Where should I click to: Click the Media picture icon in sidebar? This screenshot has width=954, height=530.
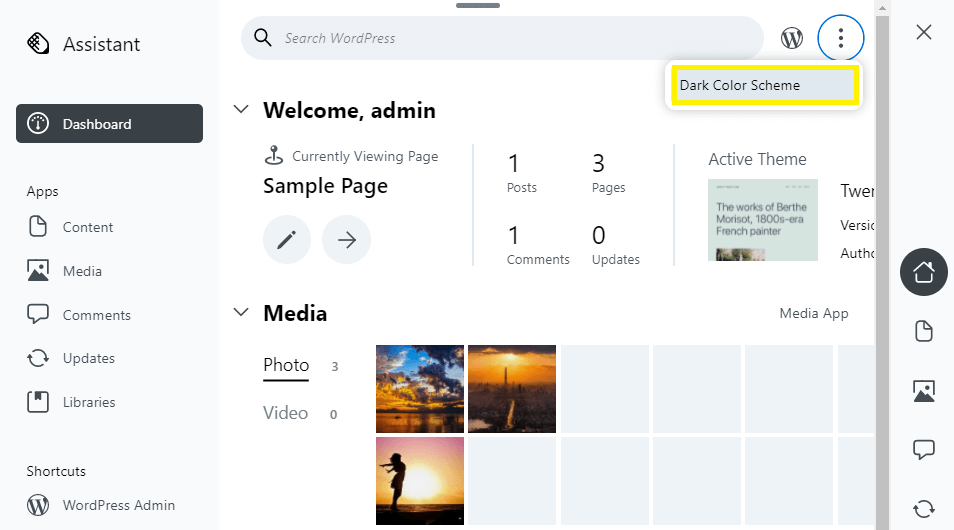coord(38,270)
